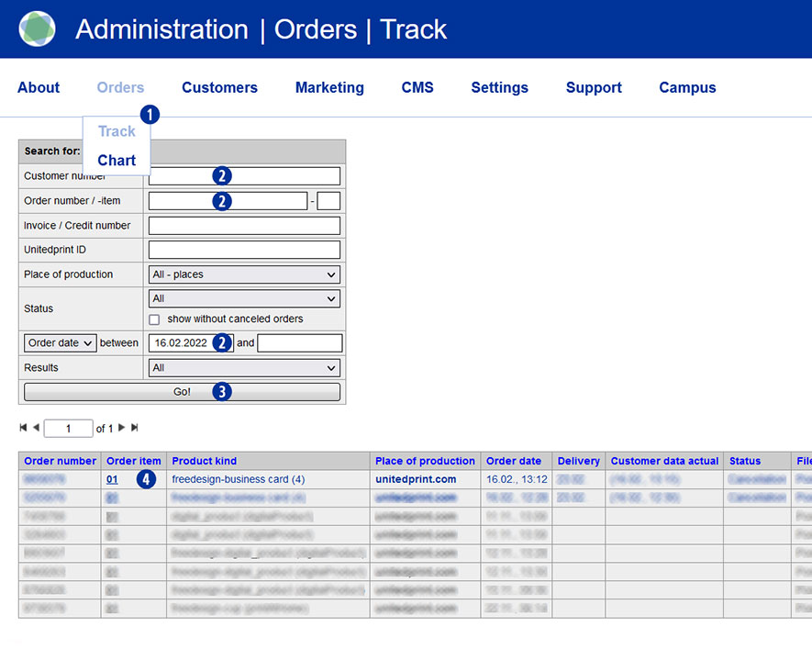
Task: Open order item 01 link
Action: tap(112, 479)
